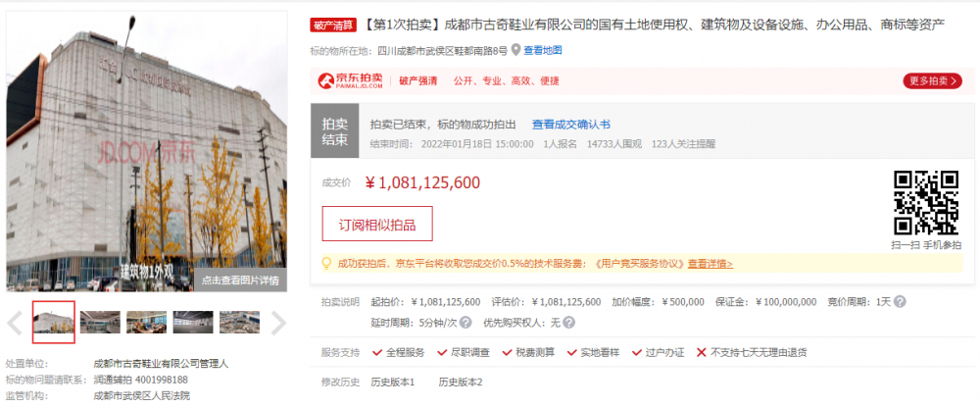Click 14733人围观 count
Image resolution: width=980 pixels, height=408 pixels.
pos(613,144)
